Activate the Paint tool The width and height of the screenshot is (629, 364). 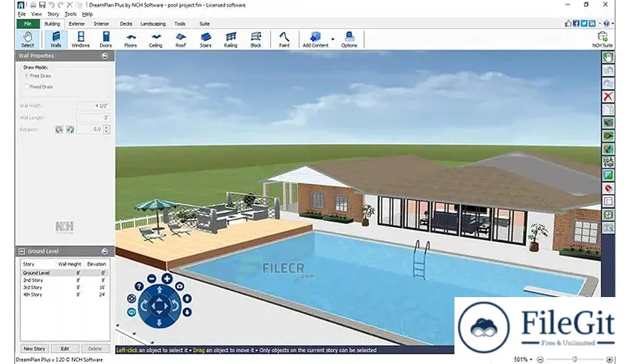click(x=284, y=40)
